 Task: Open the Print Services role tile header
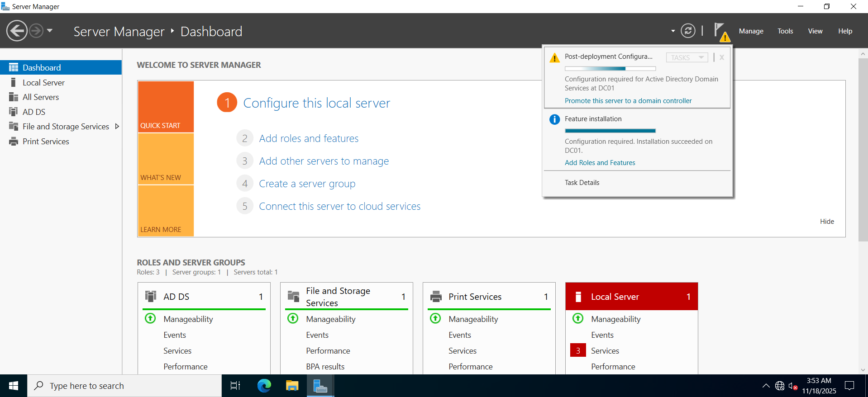(x=489, y=297)
